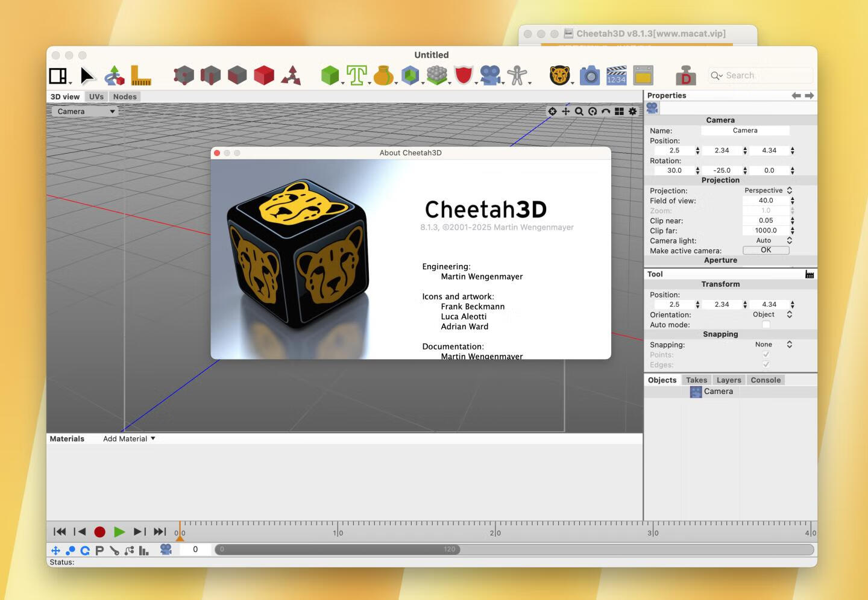Click the current frame number field
This screenshot has width=868, height=600.
(x=195, y=549)
